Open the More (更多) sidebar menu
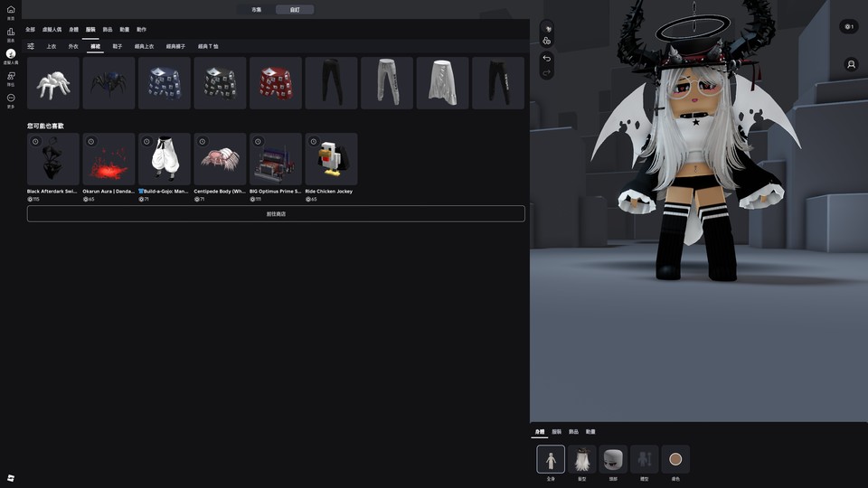868x488 pixels. pyautogui.click(x=11, y=99)
